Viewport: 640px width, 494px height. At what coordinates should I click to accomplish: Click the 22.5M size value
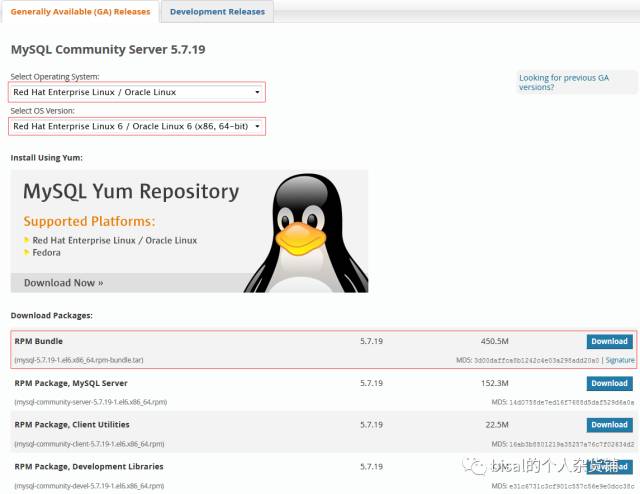coord(497,425)
